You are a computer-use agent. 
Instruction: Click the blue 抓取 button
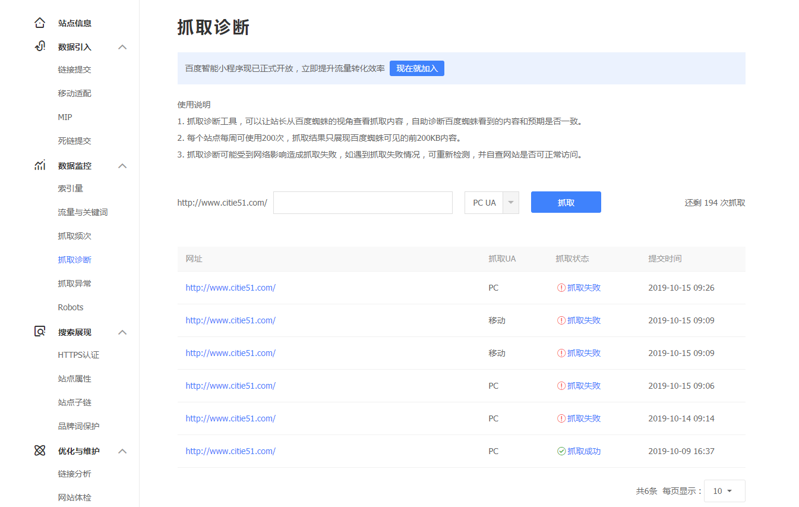[x=566, y=202]
